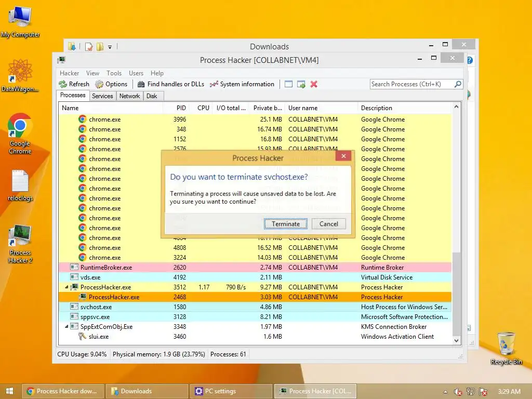Image resolution: width=532 pixels, height=399 pixels.
Task: Sort by the User name column
Action: tap(321, 108)
